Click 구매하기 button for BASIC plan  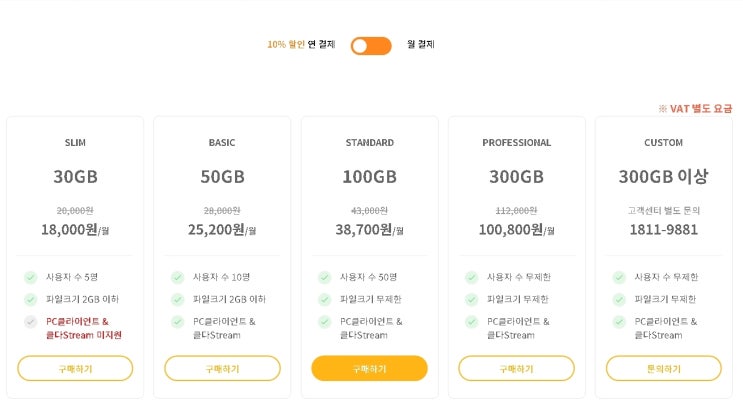[222, 368]
